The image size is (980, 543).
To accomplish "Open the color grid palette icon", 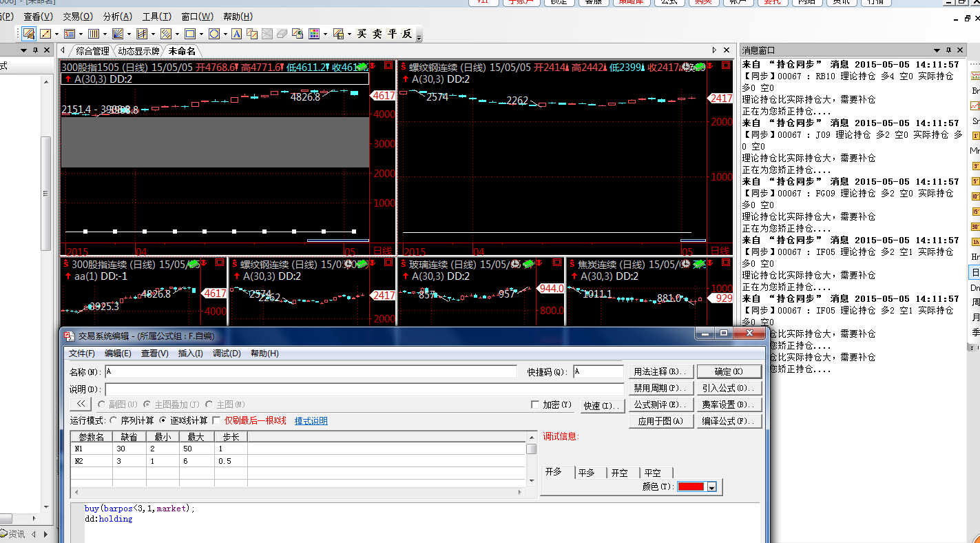I will (x=314, y=34).
